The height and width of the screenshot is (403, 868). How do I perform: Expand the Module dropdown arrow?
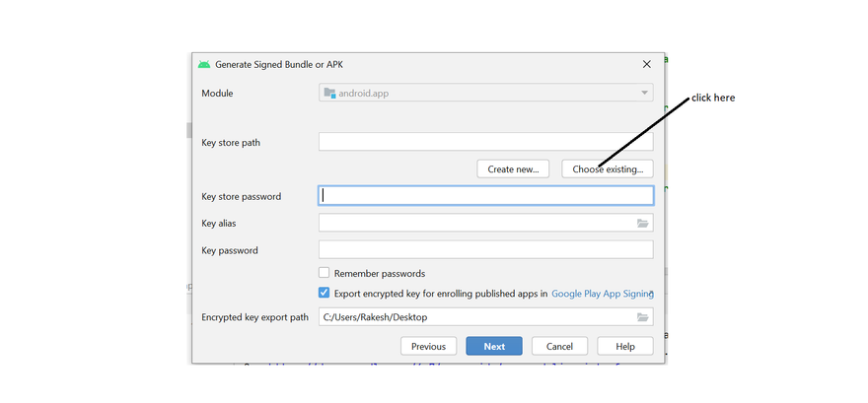tap(644, 93)
